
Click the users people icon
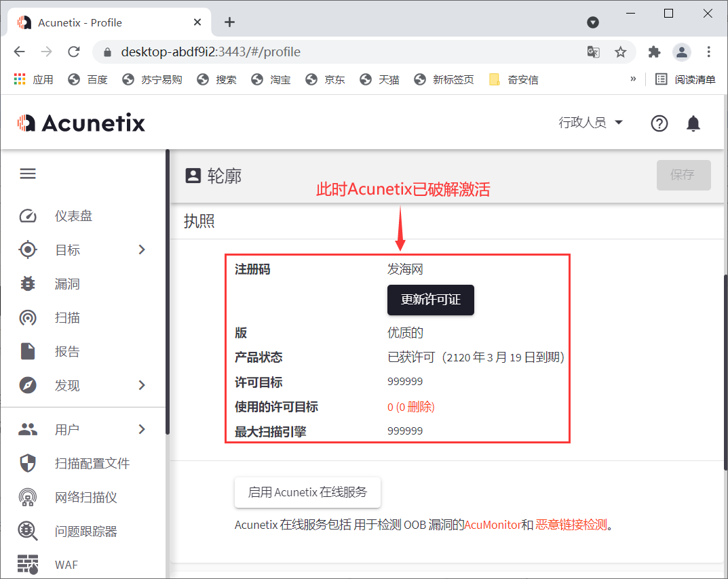pos(28,429)
